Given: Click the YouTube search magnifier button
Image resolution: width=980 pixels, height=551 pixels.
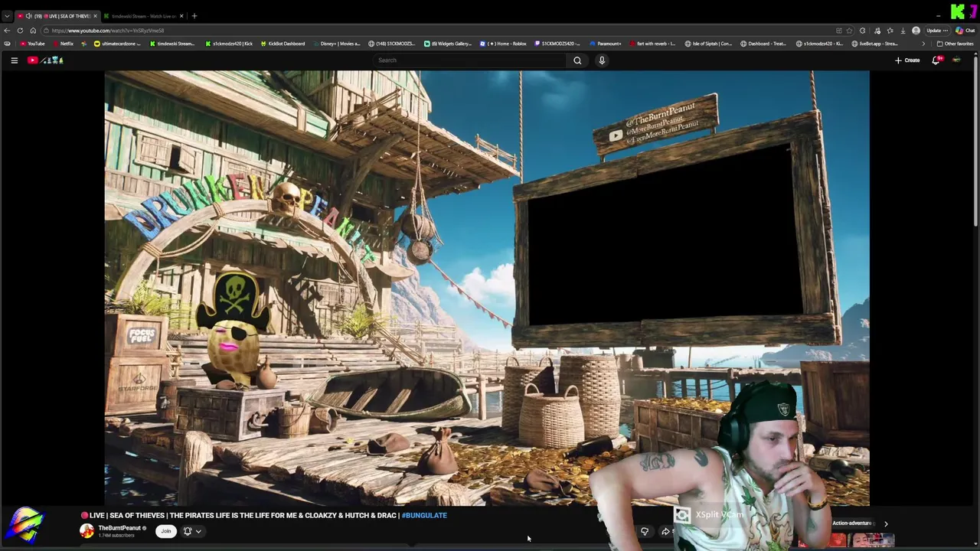Looking at the screenshot, I should (x=577, y=60).
